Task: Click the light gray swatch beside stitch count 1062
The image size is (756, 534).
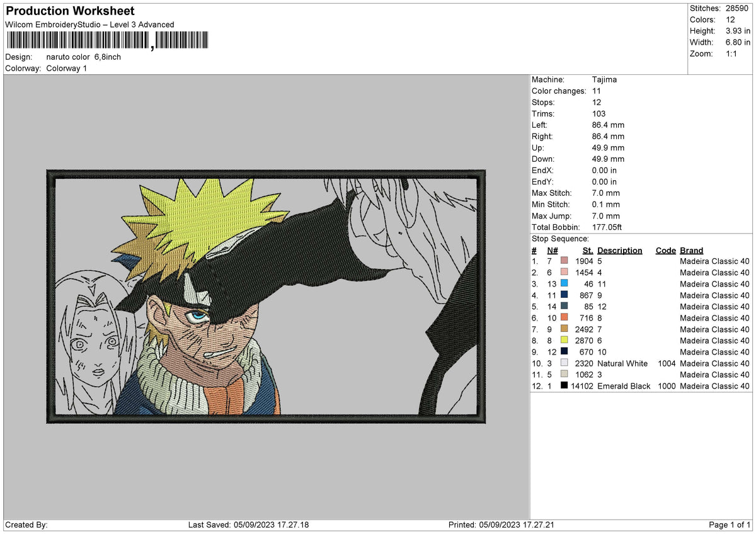Action: click(564, 375)
